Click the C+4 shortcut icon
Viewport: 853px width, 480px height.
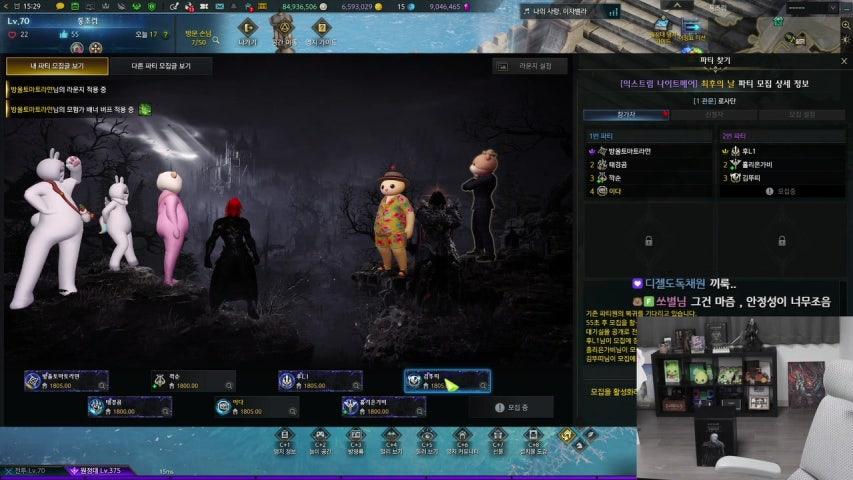pyautogui.click(x=391, y=435)
